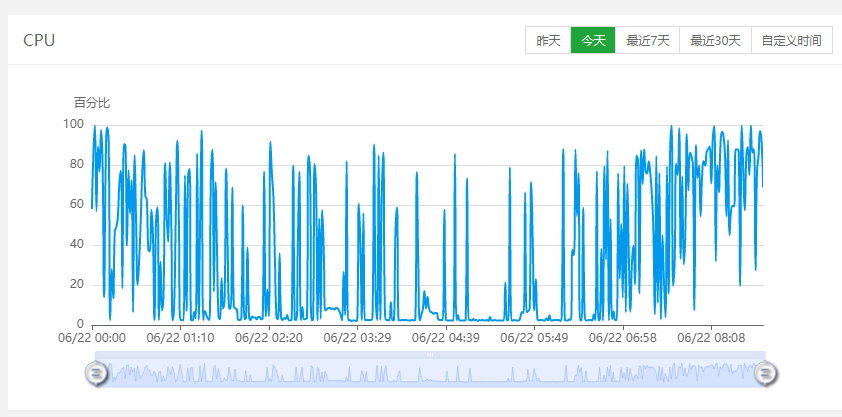Viewport: 842px width, 417px height.
Task: Select the 昨天 time range tab
Action: [x=548, y=40]
